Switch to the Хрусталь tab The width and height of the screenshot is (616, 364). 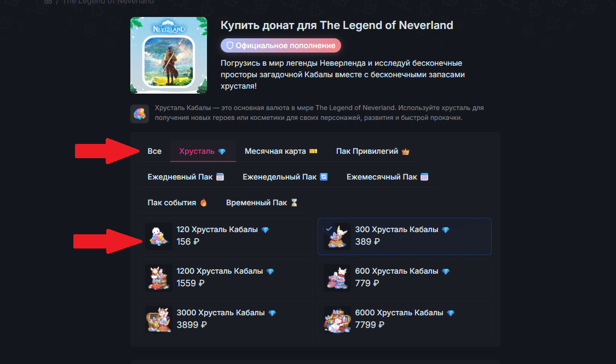203,151
